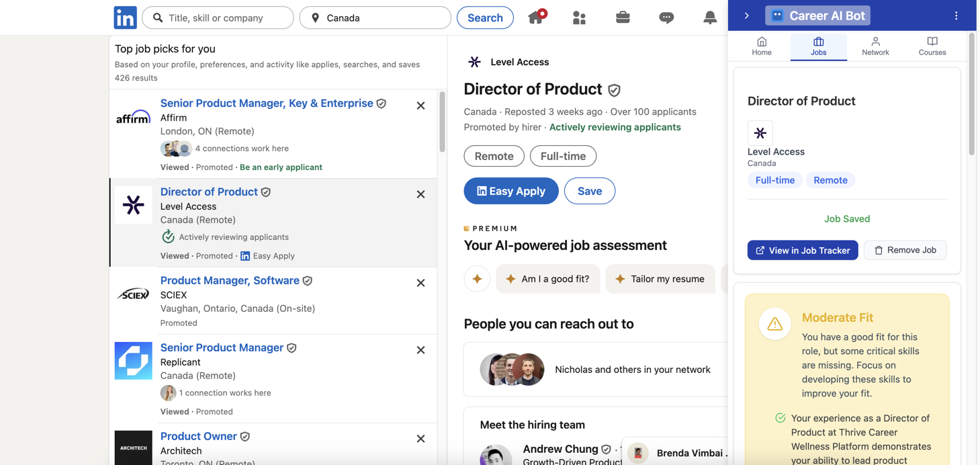Viewport: 980px width, 465px height.
Task: Open Senior Product Manager, Key & Enterprise job
Action: tap(267, 103)
